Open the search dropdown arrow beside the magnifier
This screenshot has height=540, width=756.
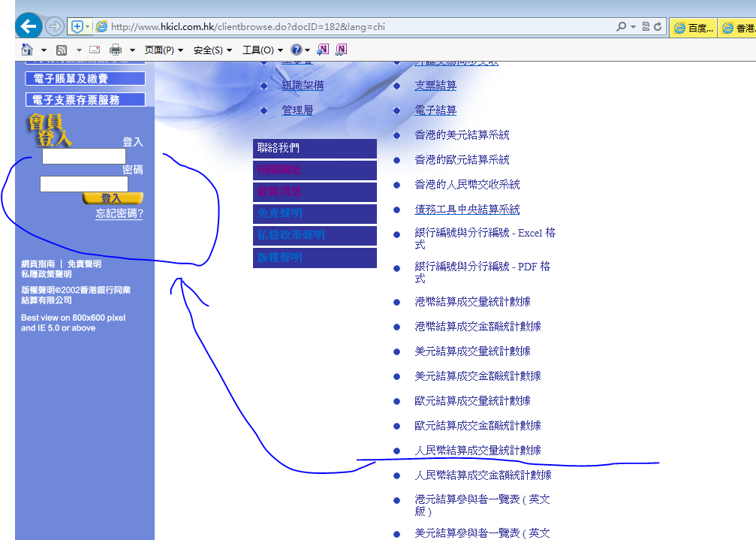coord(633,26)
